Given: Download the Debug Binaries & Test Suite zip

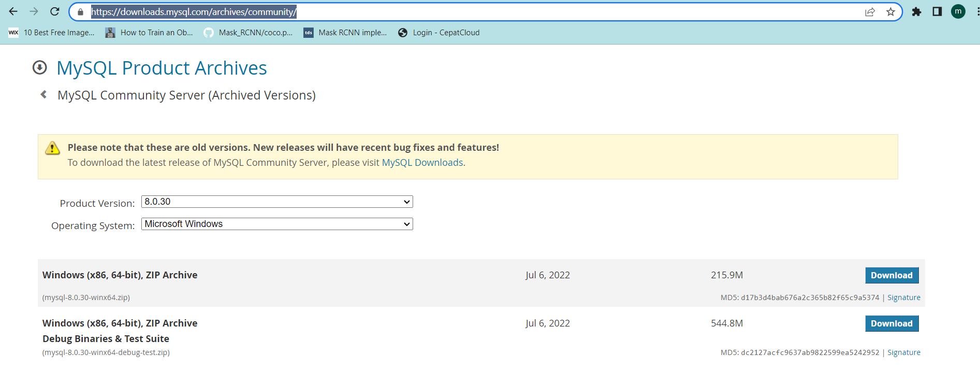Looking at the screenshot, I should point(891,323).
